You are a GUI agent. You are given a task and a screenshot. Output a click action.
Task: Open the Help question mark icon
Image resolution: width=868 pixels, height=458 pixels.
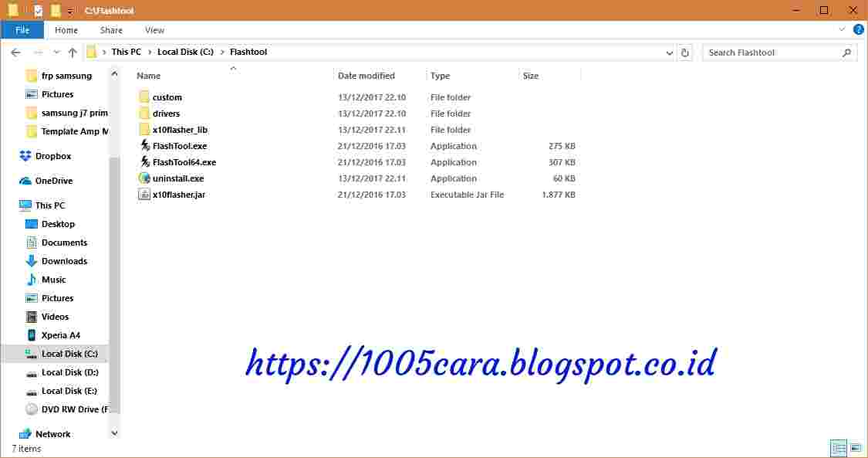[x=858, y=30]
